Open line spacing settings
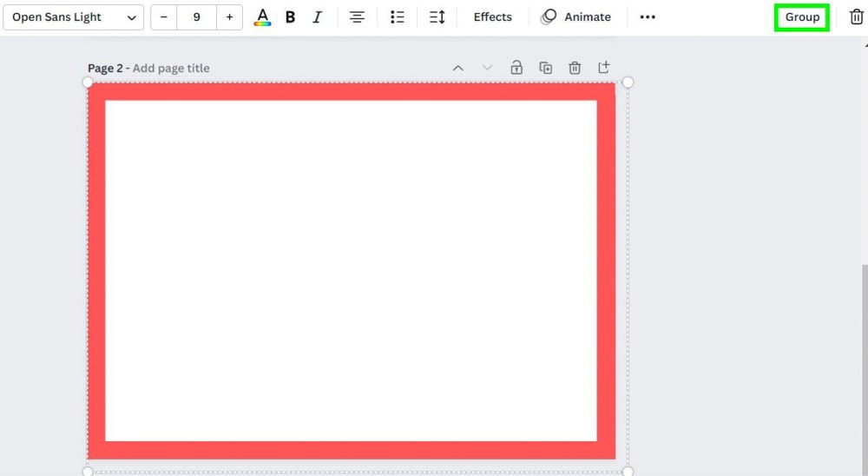 point(437,17)
